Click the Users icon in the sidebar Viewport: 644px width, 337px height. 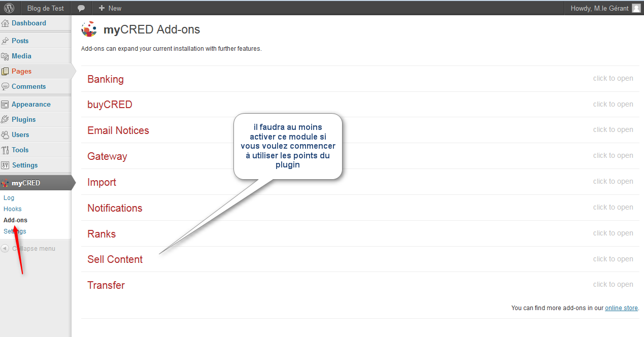(6, 134)
